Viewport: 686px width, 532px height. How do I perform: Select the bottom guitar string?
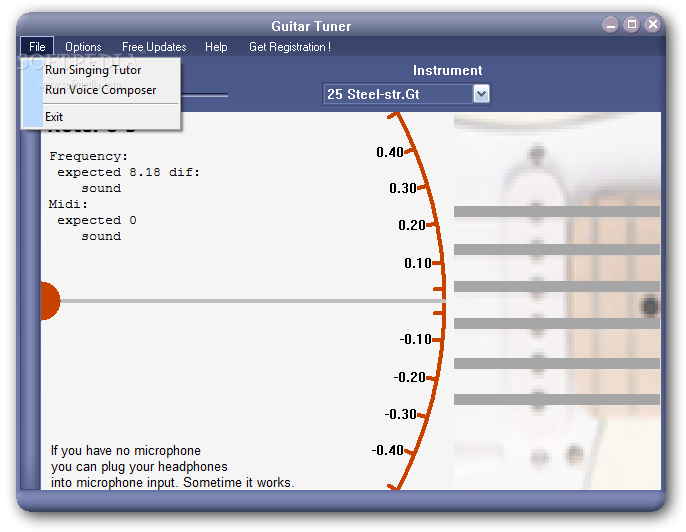pos(557,399)
